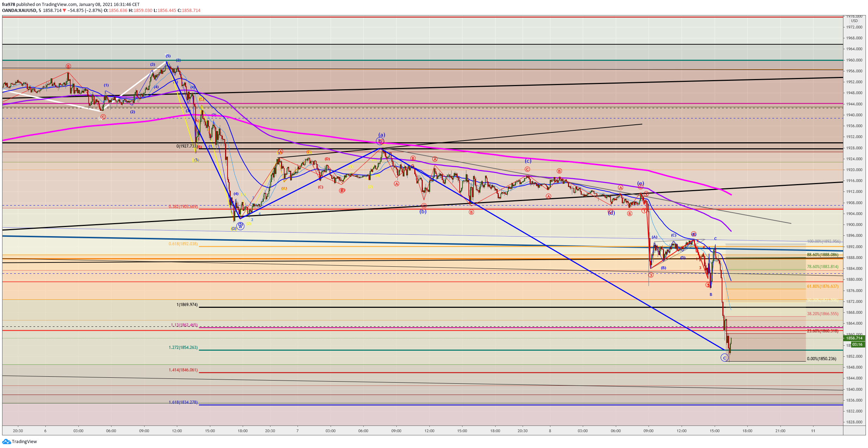Click the blue (b) wave label
This screenshot has height=448, width=868.
[423, 212]
